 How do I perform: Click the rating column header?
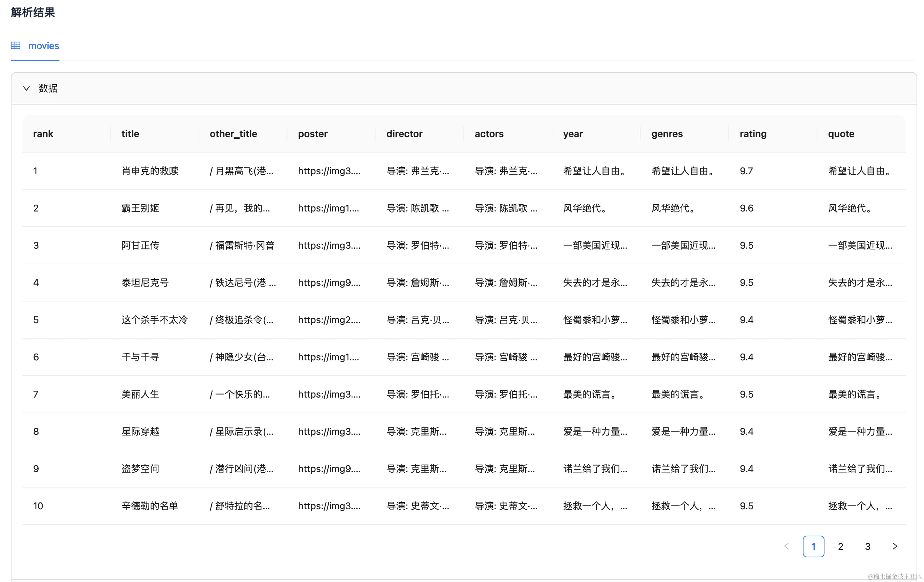(x=753, y=134)
